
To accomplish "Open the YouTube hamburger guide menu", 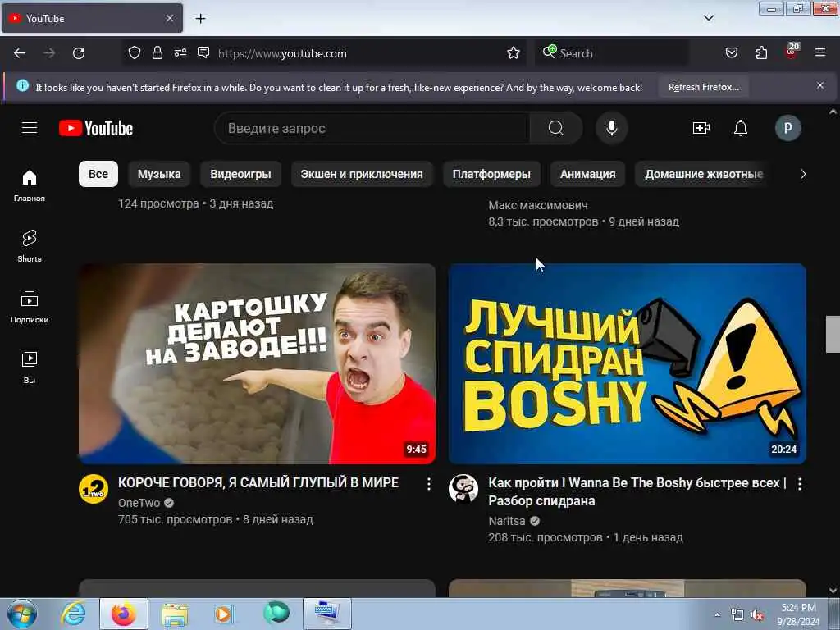I will (x=30, y=128).
